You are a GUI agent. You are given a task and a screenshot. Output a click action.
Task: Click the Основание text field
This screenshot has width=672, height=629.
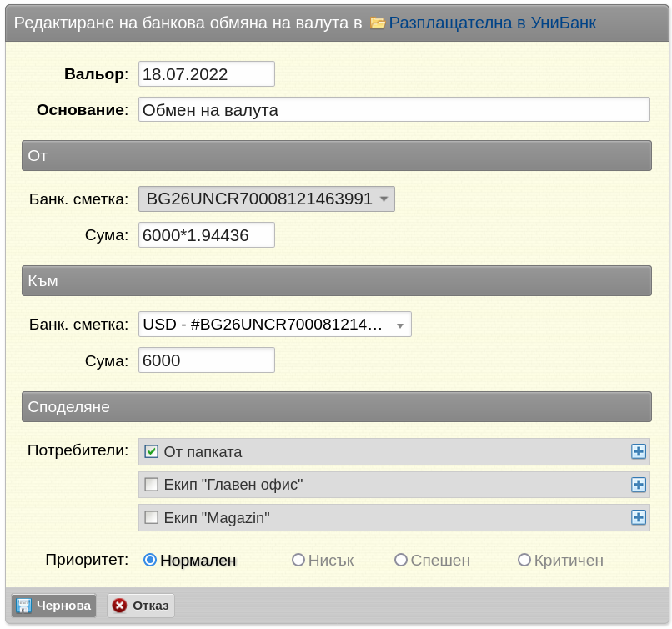point(394,110)
